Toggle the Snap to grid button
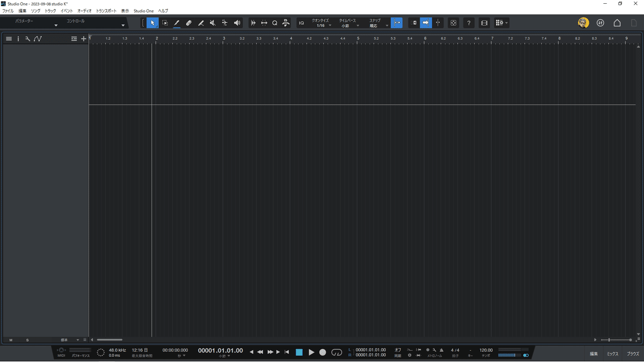644x362 pixels. point(397,23)
